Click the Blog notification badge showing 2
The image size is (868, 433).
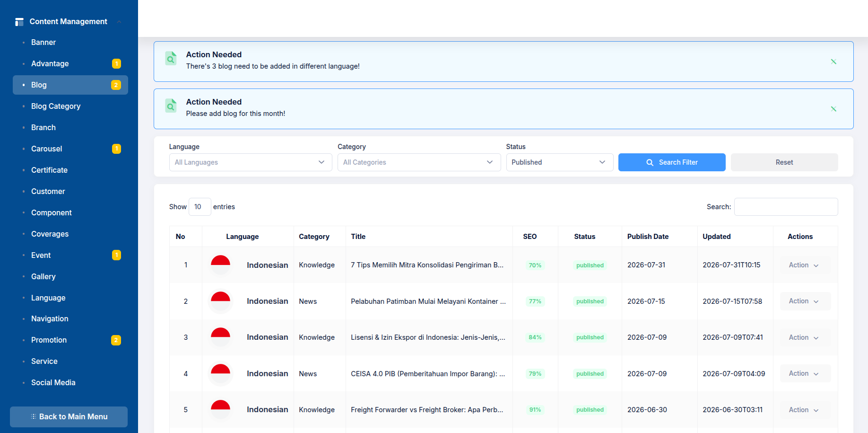pyautogui.click(x=116, y=85)
